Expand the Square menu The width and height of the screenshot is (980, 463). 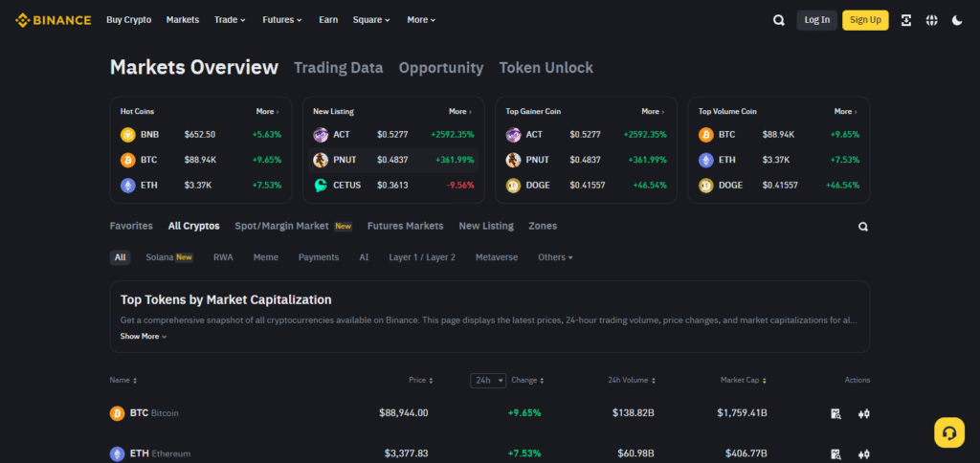pos(371,20)
